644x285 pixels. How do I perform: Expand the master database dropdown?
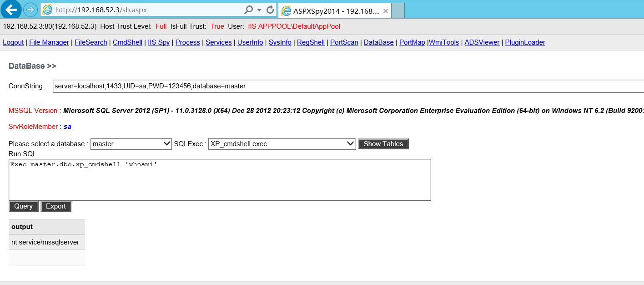pyautogui.click(x=131, y=144)
